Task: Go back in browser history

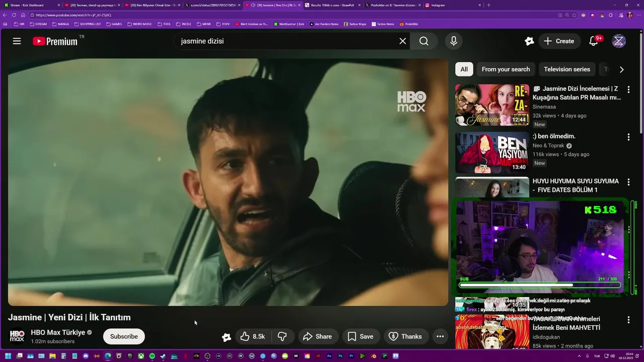Action: 5,15
